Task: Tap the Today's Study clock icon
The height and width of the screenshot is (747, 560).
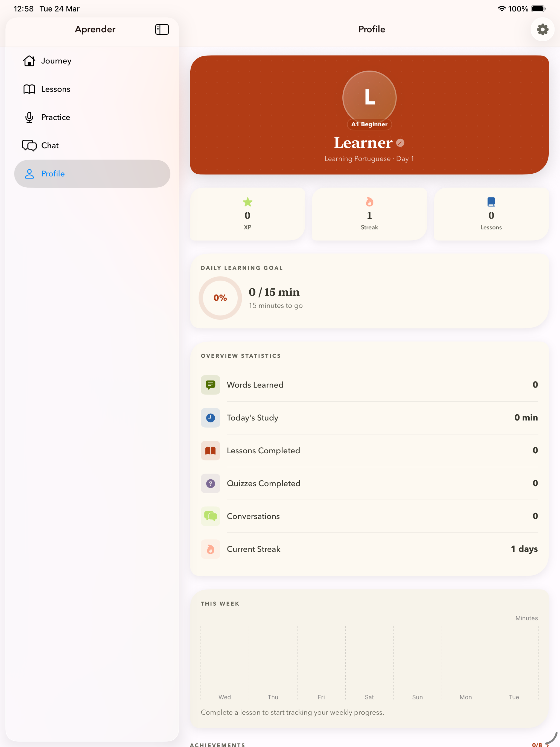Action: pyautogui.click(x=211, y=418)
